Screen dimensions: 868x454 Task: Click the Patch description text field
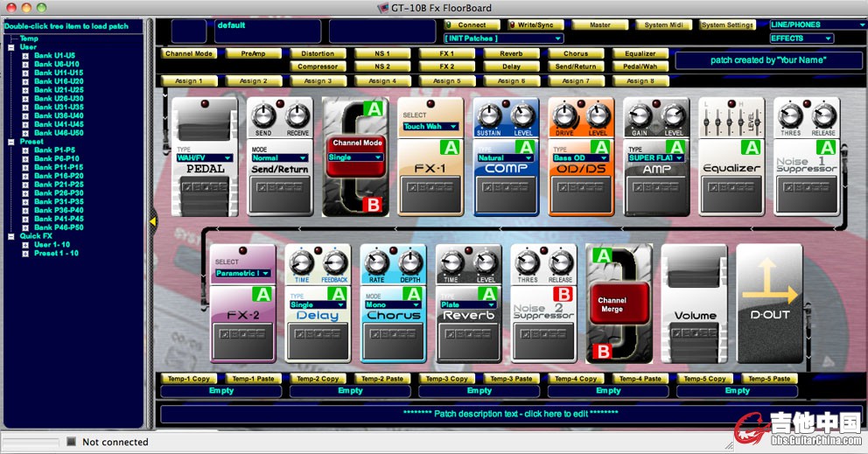click(x=510, y=414)
